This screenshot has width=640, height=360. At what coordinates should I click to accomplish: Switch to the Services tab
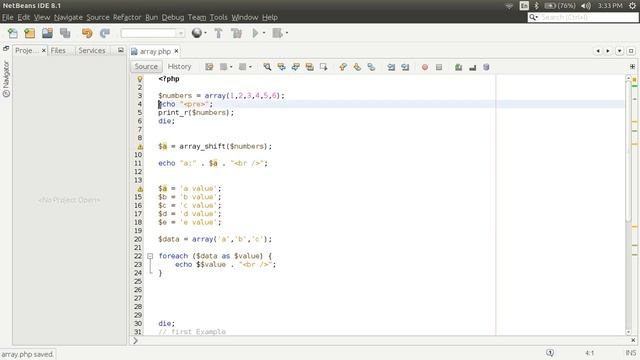pyautogui.click(x=92, y=50)
